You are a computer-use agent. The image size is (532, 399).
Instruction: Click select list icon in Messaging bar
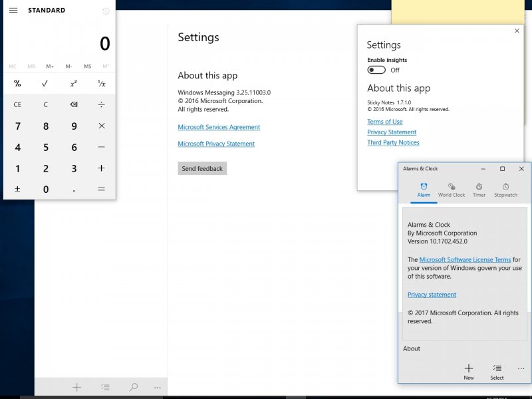pyautogui.click(x=105, y=387)
